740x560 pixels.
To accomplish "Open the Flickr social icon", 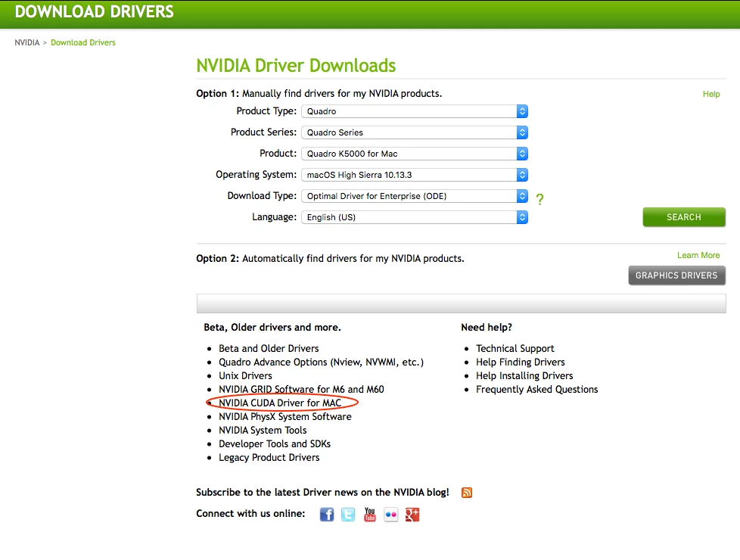I will 391,514.
